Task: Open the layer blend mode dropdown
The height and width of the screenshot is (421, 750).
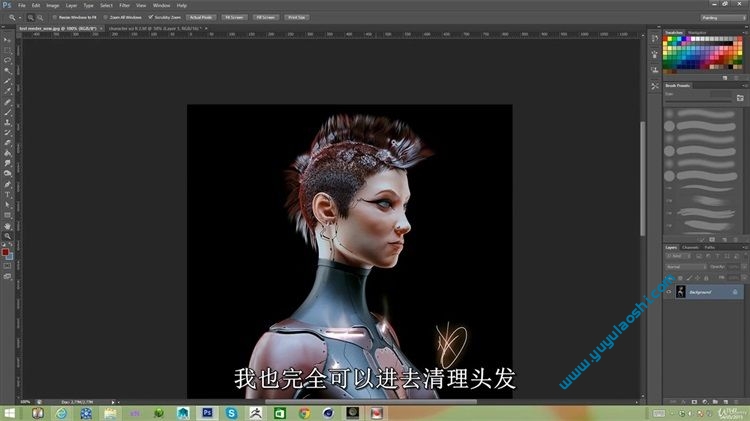Action: (686, 267)
